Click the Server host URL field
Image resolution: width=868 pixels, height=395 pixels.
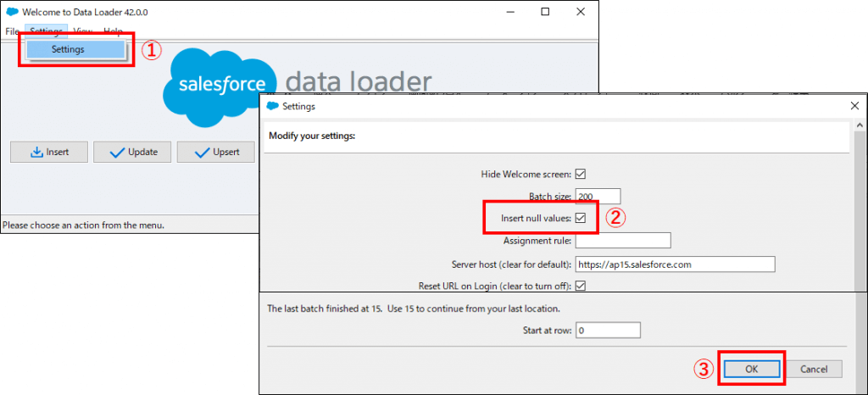click(675, 264)
